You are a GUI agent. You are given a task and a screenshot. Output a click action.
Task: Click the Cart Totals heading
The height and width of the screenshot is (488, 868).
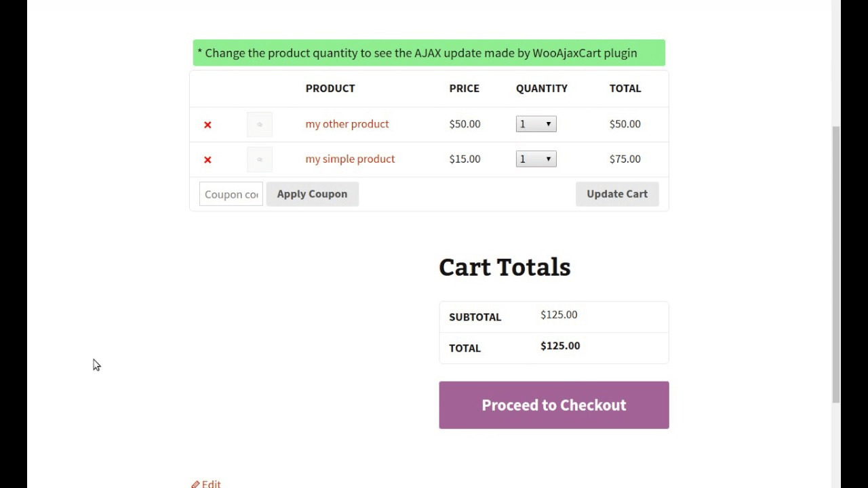505,267
